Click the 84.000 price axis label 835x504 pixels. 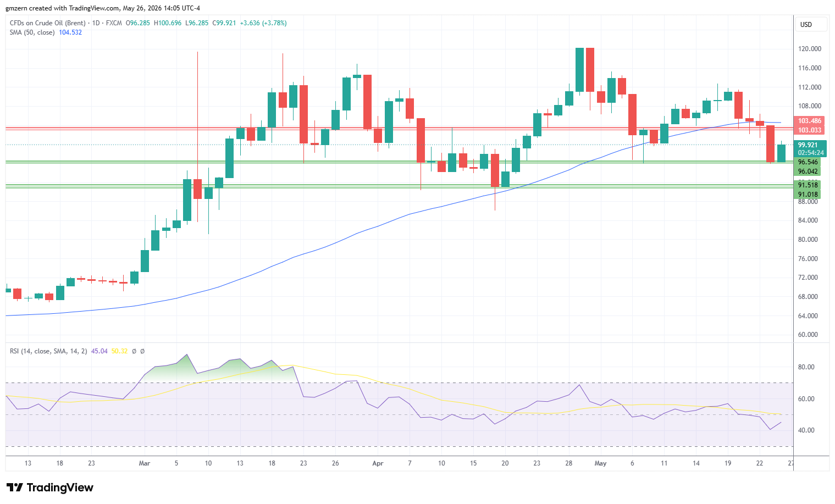point(808,220)
